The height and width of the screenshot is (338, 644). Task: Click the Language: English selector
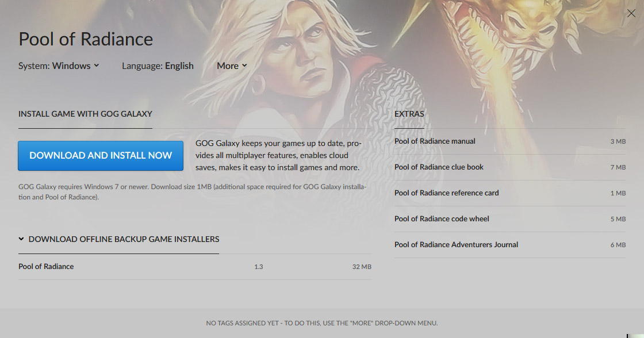coord(158,66)
